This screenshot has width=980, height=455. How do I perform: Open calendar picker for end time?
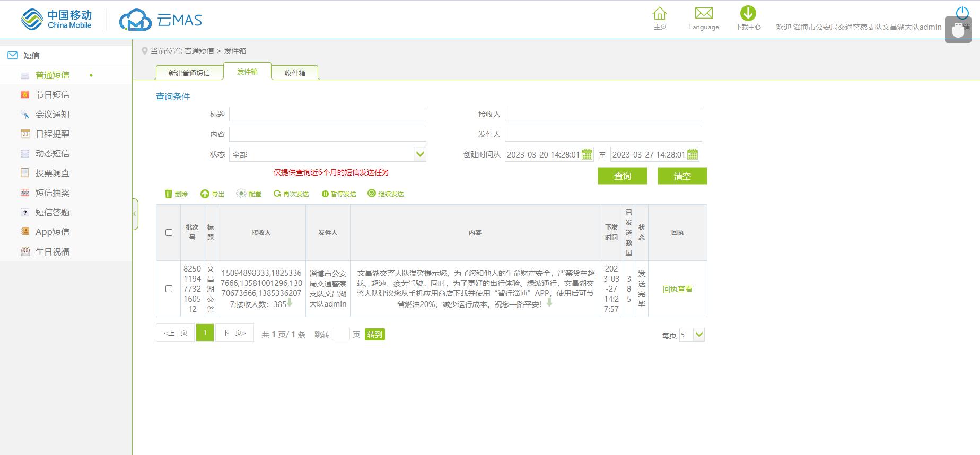[693, 154]
